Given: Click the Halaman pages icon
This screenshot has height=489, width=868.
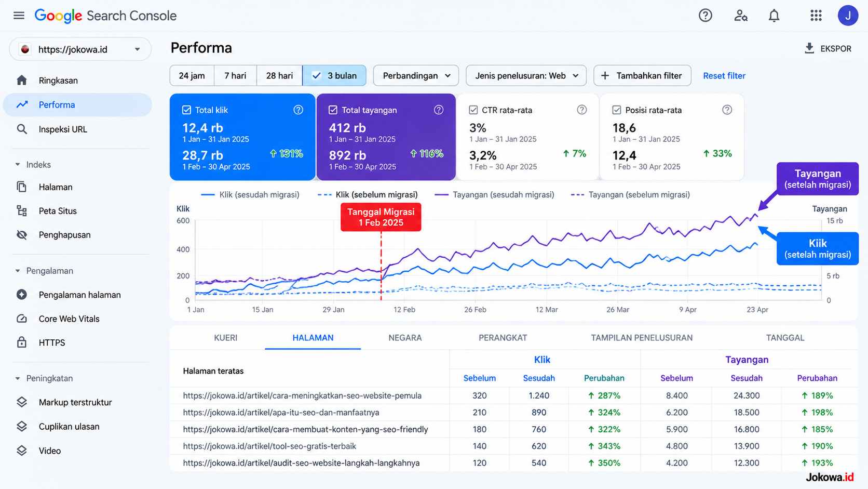Looking at the screenshot, I should click(x=22, y=187).
